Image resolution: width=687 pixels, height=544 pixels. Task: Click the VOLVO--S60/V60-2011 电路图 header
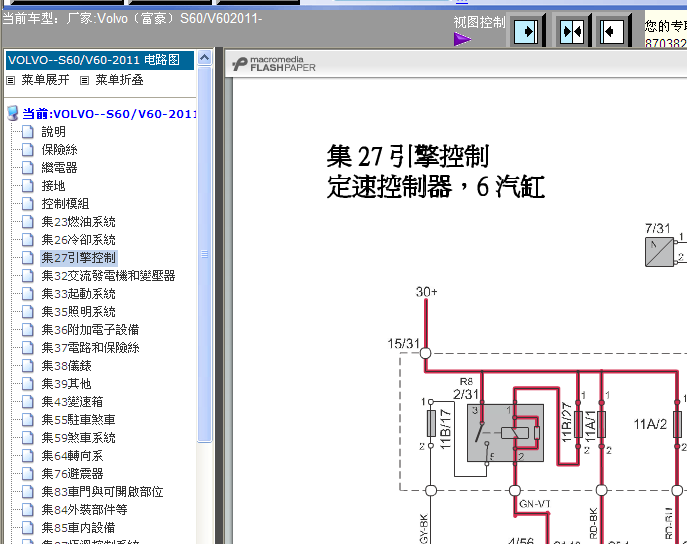click(x=99, y=60)
